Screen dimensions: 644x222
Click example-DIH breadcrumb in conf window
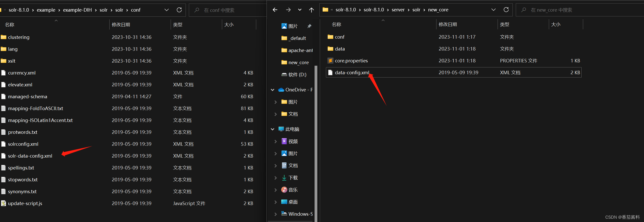[x=77, y=10]
